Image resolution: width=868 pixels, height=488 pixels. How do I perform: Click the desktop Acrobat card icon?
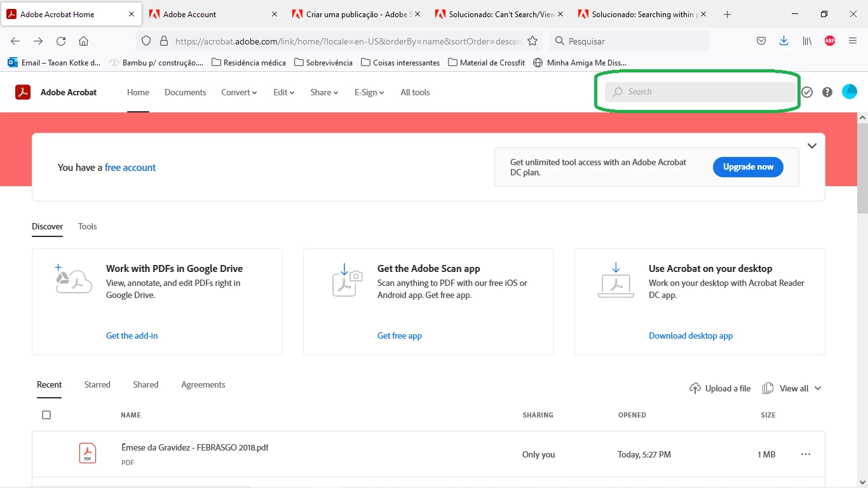pyautogui.click(x=616, y=280)
